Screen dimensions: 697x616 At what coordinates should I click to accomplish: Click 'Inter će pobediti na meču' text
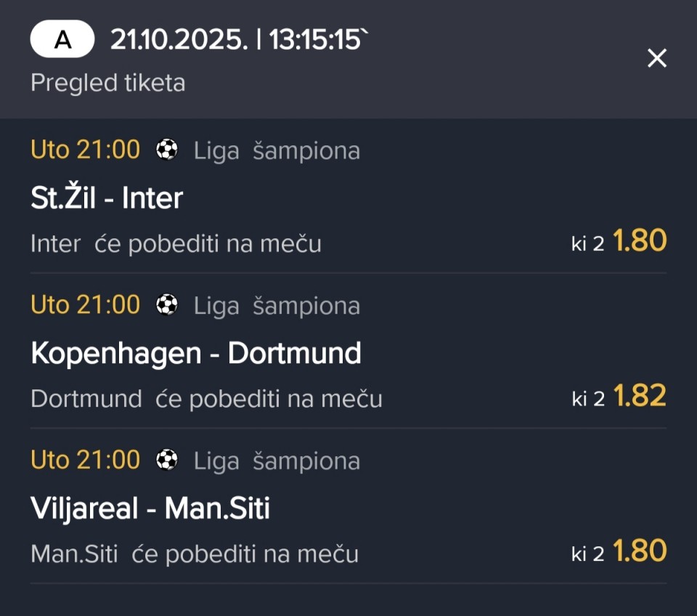(176, 244)
